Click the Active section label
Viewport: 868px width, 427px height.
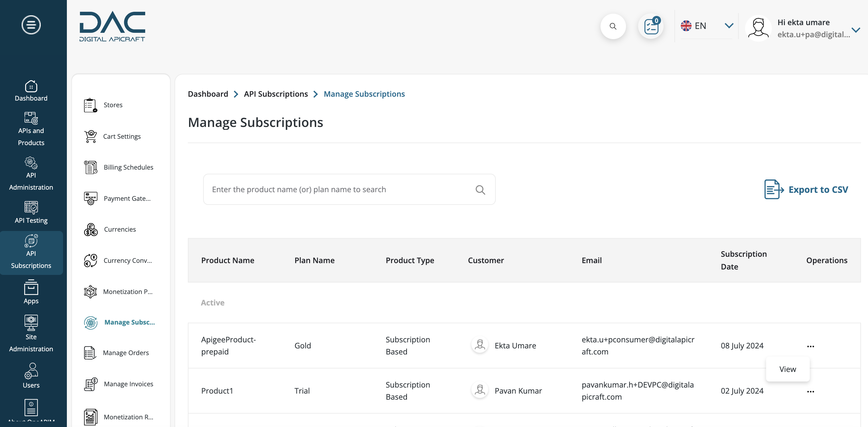(212, 302)
